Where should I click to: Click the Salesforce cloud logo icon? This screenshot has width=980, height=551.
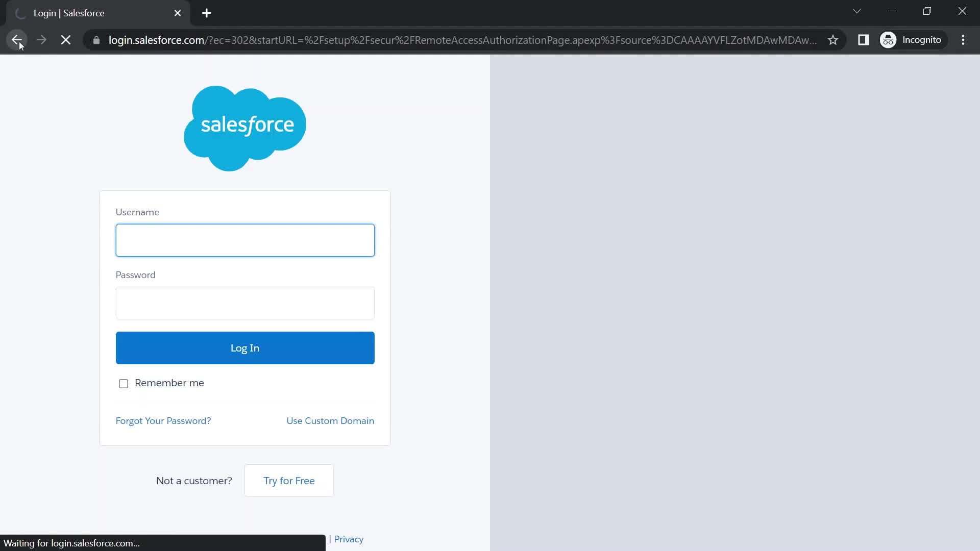pyautogui.click(x=244, y=127)
